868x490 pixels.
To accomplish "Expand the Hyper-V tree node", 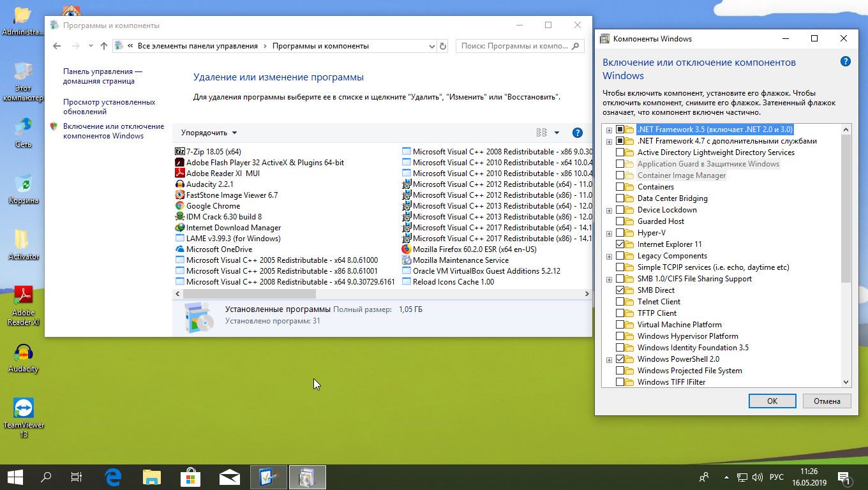I will point(609,233).
